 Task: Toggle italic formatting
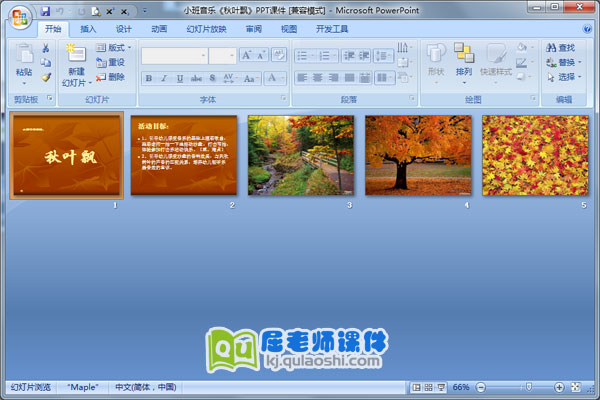pos(164,78)
